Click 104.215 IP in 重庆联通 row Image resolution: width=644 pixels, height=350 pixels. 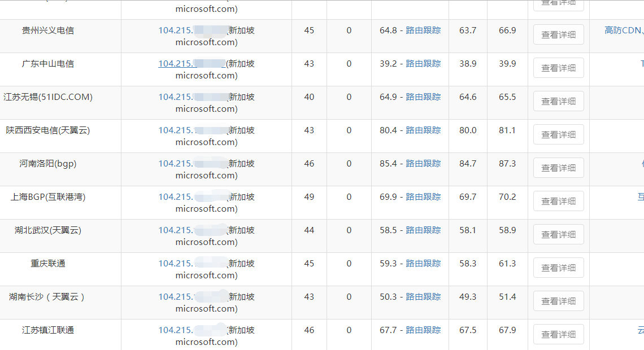(193, 263)
